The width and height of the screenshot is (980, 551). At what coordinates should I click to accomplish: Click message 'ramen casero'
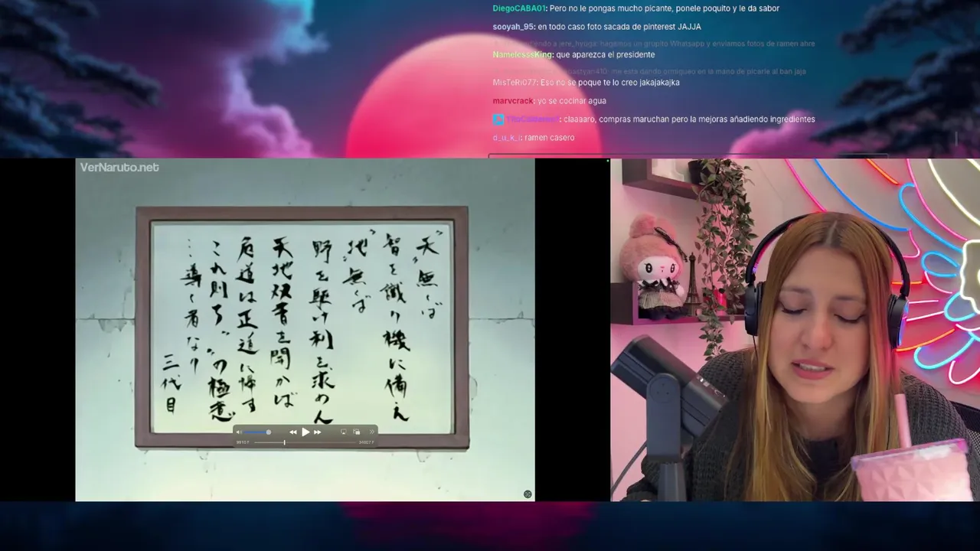point(550,138)
